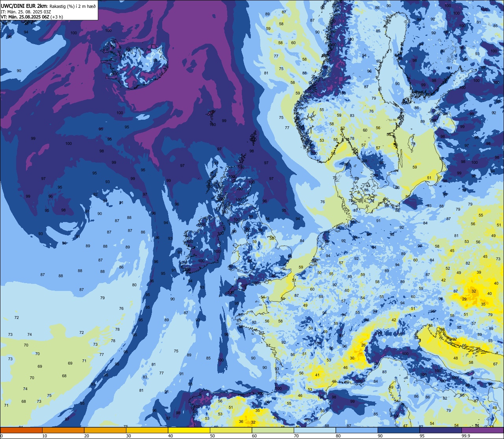
Task: Click the legend tick label 99.9
Action: [x=466, y=436]
